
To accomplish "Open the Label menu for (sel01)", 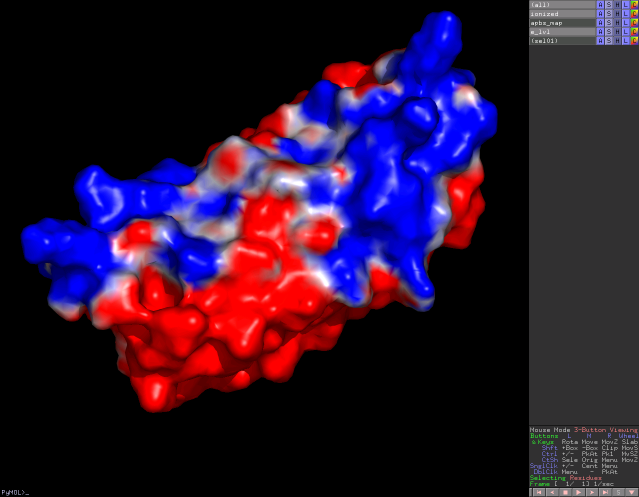I will 626,40.
